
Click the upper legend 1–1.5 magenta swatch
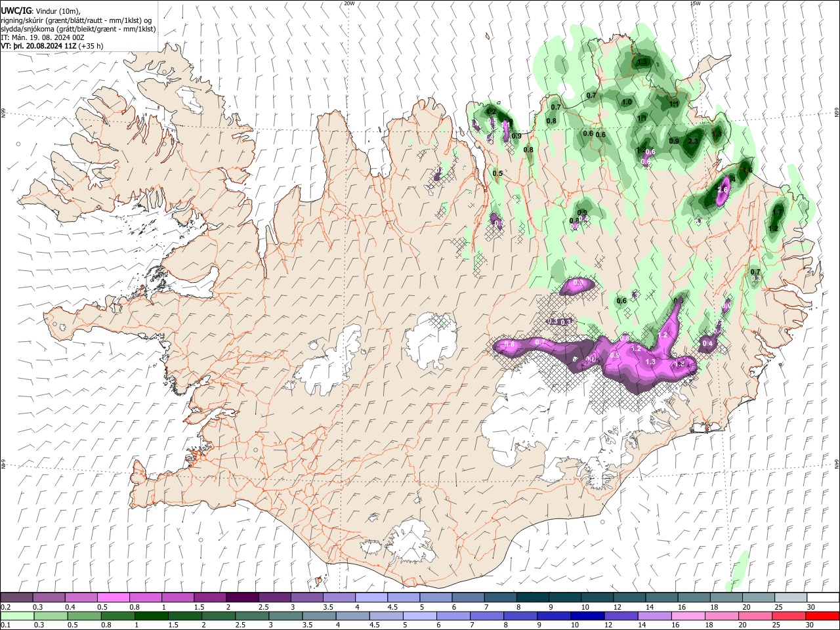(x=178, y=598)
